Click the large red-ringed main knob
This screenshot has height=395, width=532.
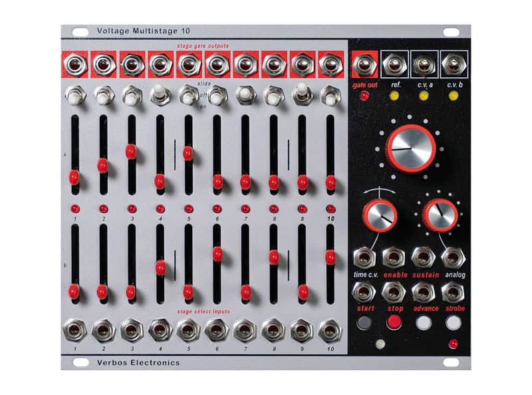pyautogui.click(x=411, y=149)
